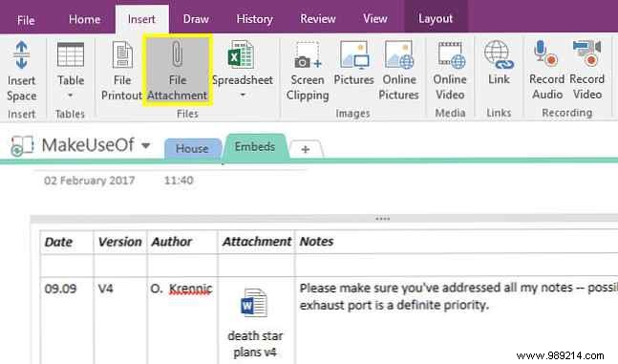Click the 09.09 date cell

[61, 289]
